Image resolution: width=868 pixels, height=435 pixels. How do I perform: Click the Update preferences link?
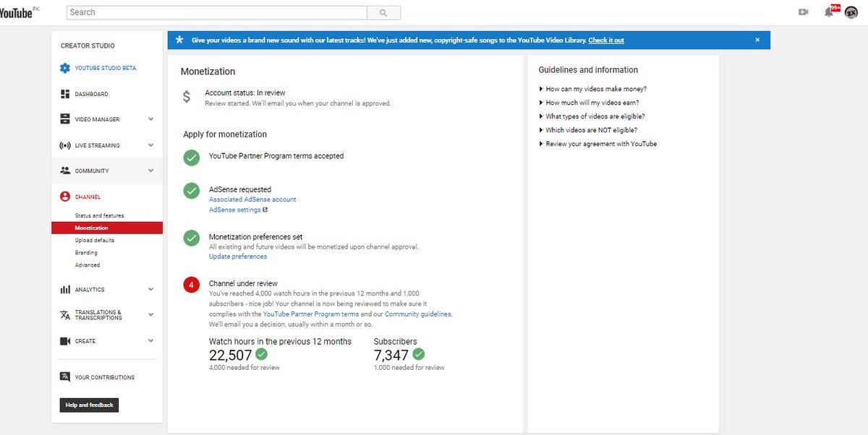238,257
